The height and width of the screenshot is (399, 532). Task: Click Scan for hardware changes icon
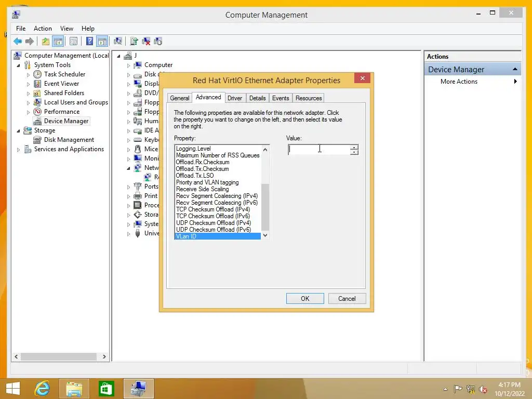click(118, 42)
